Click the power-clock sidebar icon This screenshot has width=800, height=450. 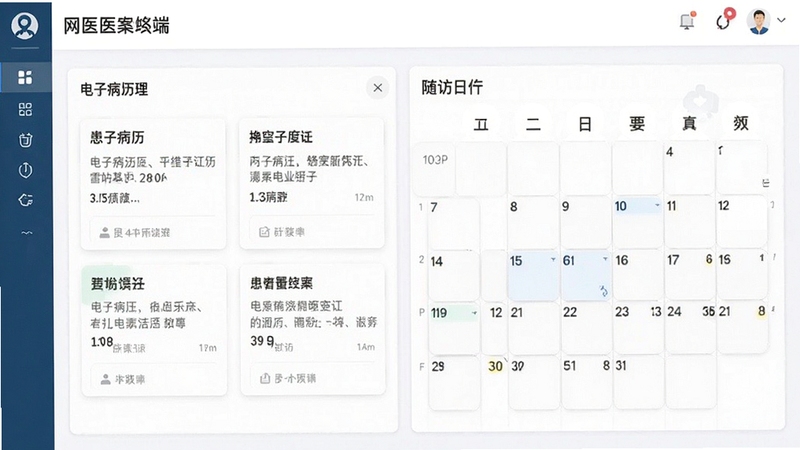pos(26,170)
